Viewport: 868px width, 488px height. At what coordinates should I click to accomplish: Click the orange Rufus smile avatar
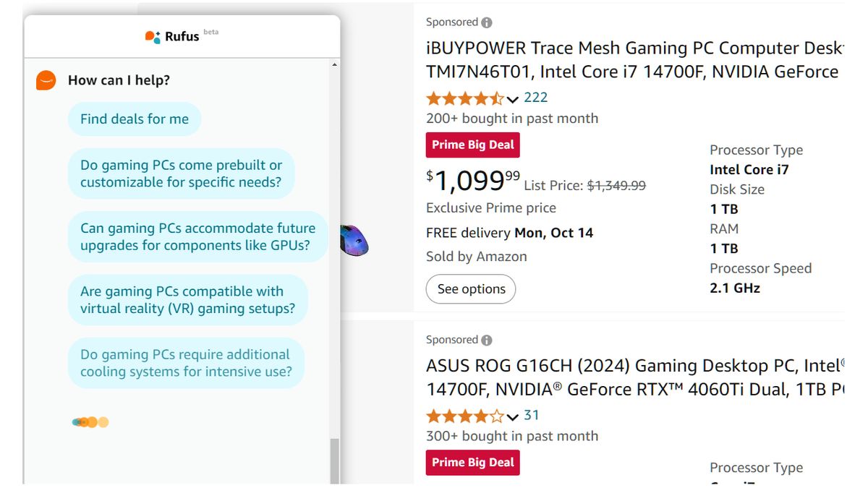point(46,80)
